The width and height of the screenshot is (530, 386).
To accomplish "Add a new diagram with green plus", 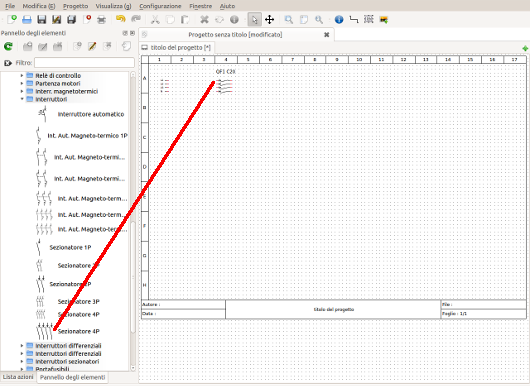I will [525, 48].
